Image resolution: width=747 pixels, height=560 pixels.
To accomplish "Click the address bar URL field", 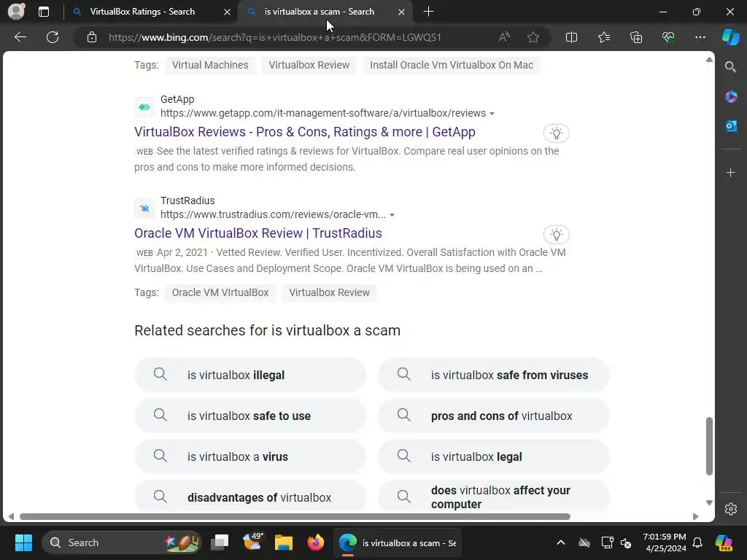I will point(275,37).
